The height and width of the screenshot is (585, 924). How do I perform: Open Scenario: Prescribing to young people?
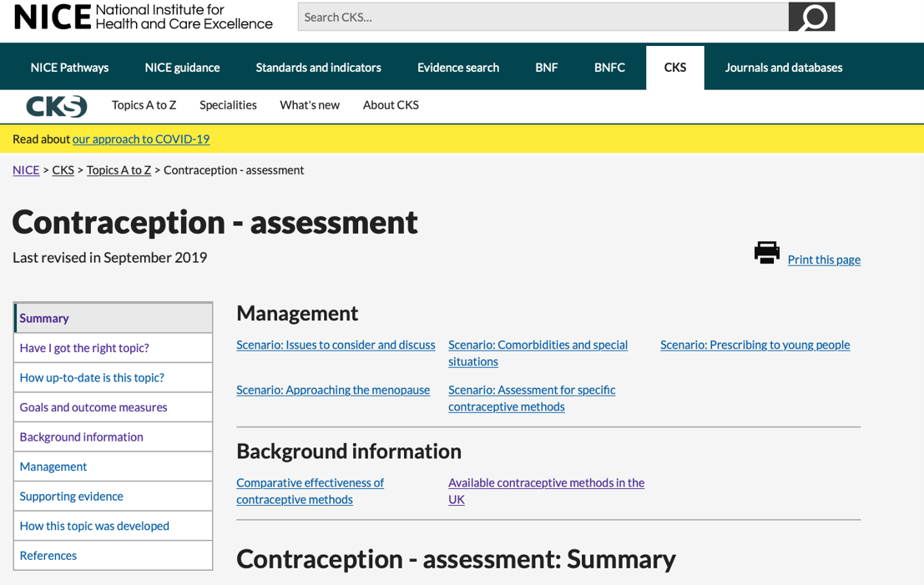click(x=755, y=345)
